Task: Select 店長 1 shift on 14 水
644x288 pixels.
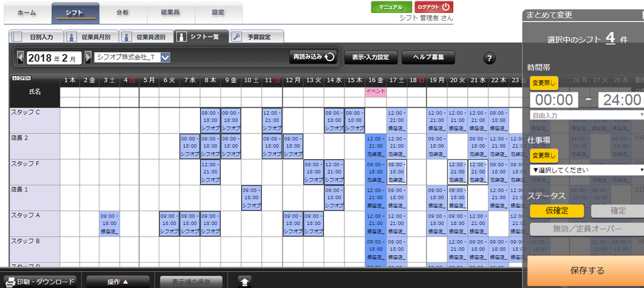Action: pos(334,197)
